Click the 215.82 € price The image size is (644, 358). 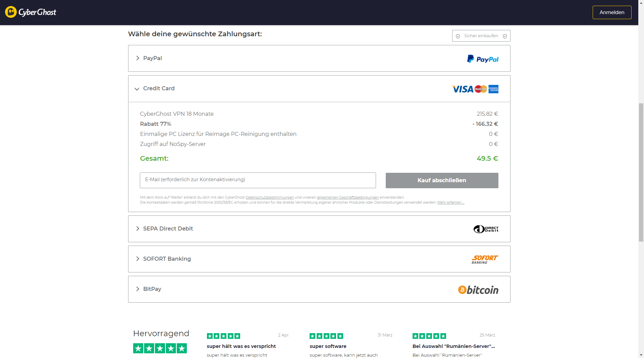point(487,114)
